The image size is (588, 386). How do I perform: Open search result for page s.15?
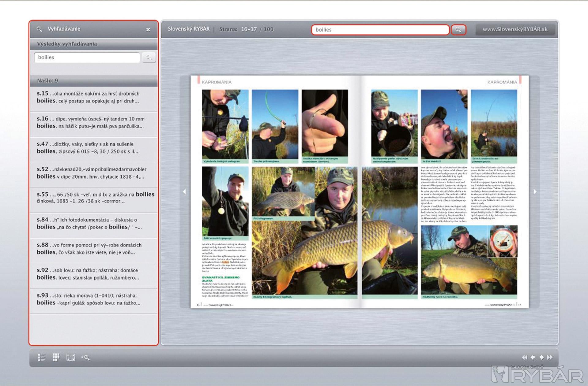coord(93,97)
